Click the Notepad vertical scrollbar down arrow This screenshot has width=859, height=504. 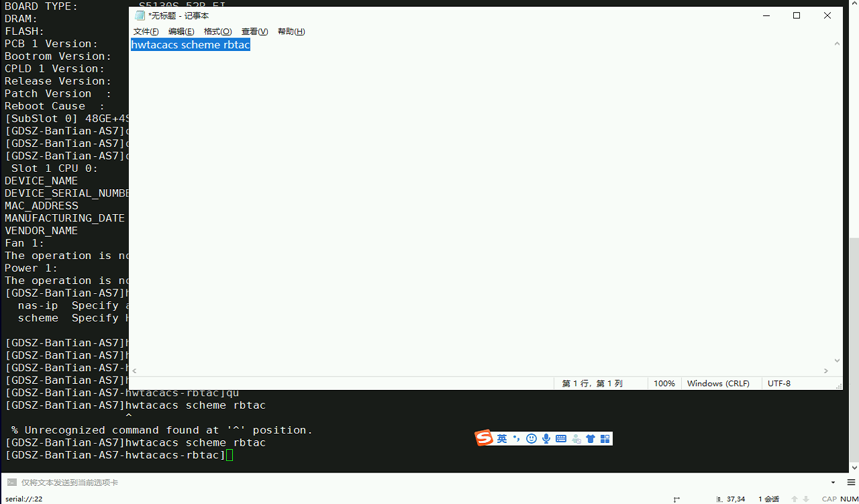click(x=837, y=360)
